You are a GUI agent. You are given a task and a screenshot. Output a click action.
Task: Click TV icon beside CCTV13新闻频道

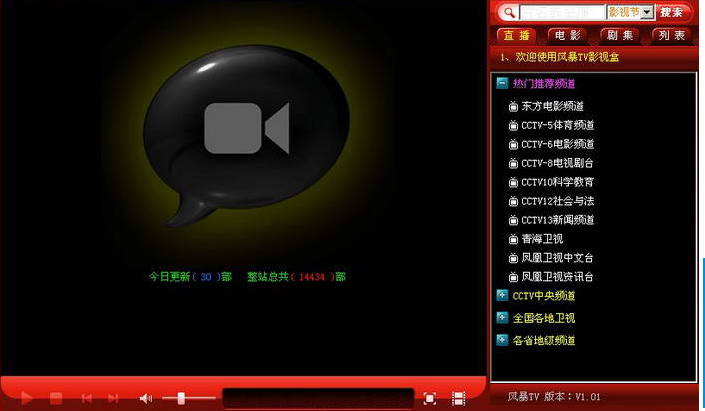click(x=513, y=220)
